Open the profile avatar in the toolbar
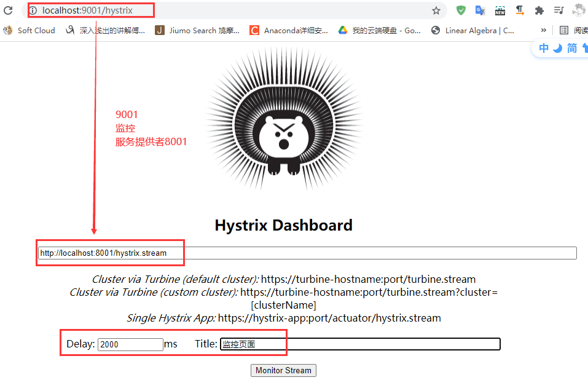 click(x=579, y=10)
